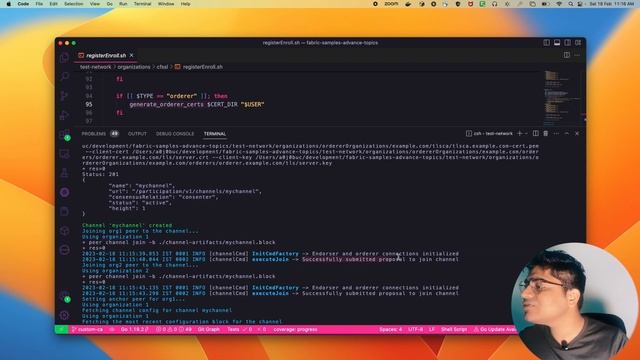
Task: Expand the organizations breadcrumb
Action: (x=134, y=67)
